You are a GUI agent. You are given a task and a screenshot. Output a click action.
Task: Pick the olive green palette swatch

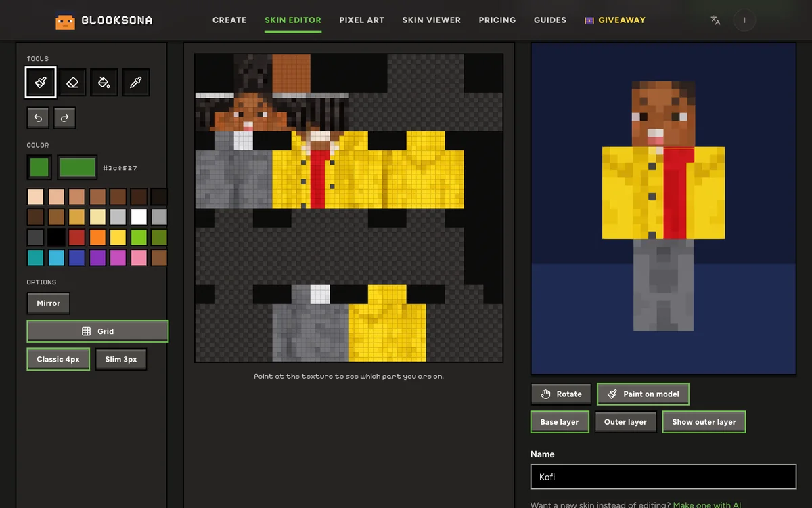pyautogui.click(x=159, y=237)
